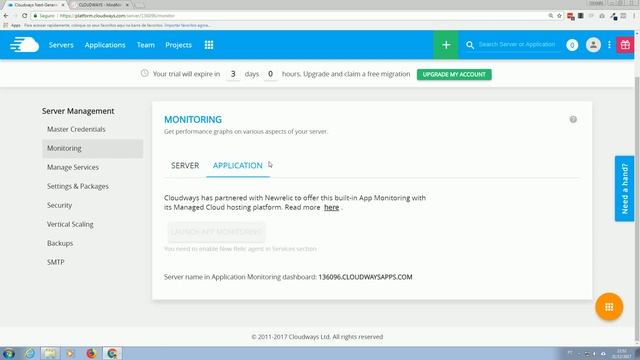Open the vertical dots options menu
Screen dimensions: 640x360
(609, 45)
